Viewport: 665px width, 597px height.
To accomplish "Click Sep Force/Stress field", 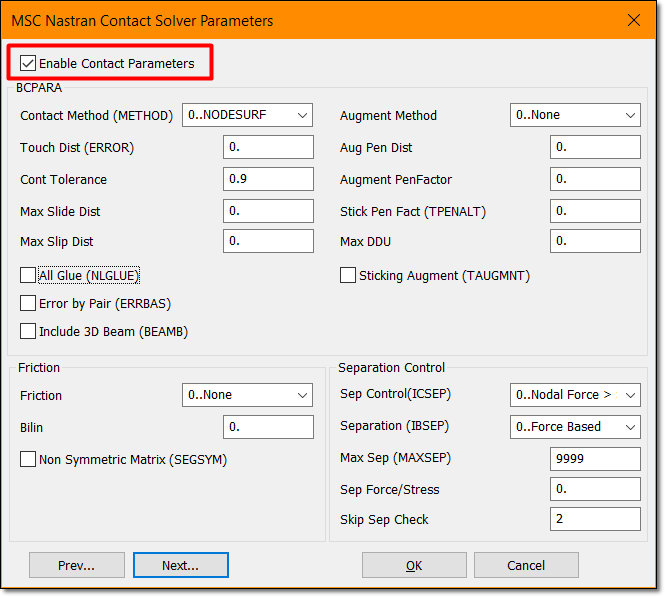I will [595, 489].
